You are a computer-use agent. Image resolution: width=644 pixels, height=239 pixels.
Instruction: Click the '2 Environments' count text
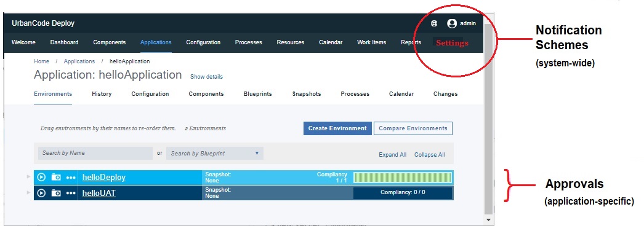[206, 128]
